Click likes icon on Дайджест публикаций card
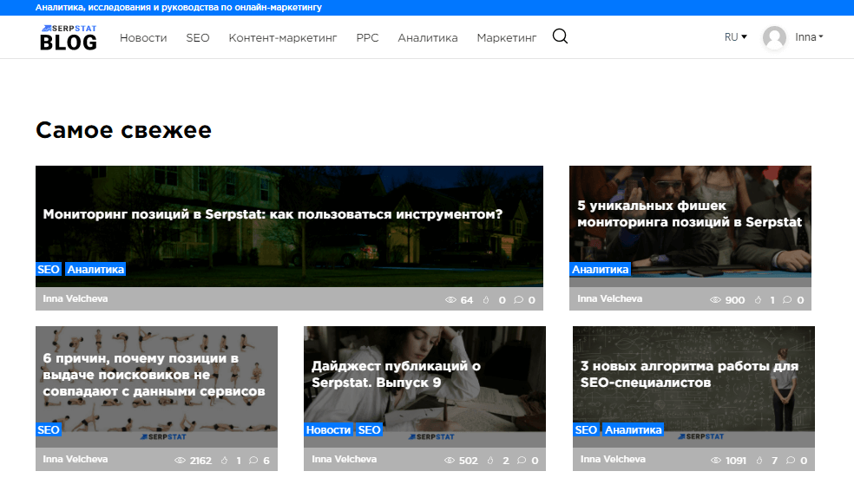The image size is (854, 504). [x=490, y=461]
